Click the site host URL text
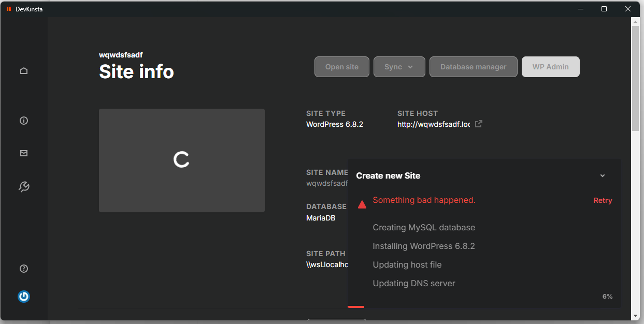The image size is (644, 324). [x=434, y=124]
